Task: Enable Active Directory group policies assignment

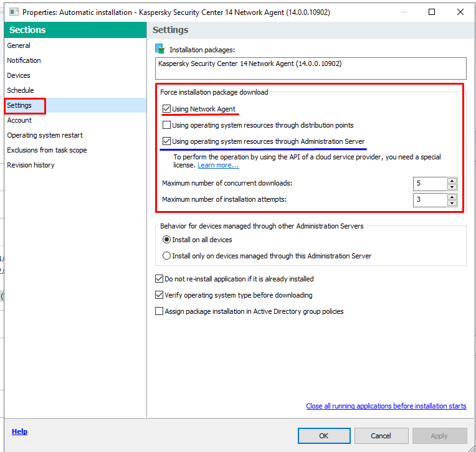Action: click(x=159, y=311)
